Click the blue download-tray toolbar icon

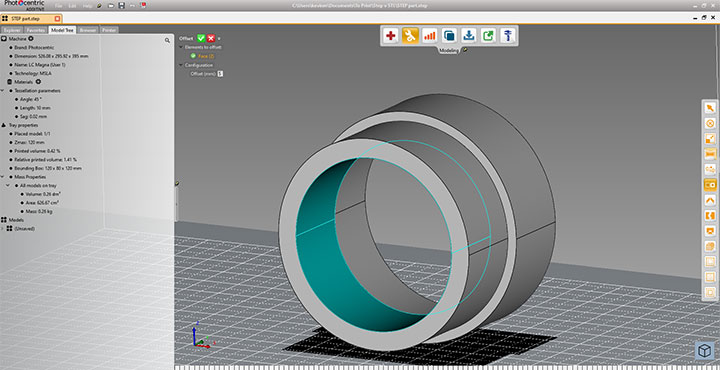[468, 35]
